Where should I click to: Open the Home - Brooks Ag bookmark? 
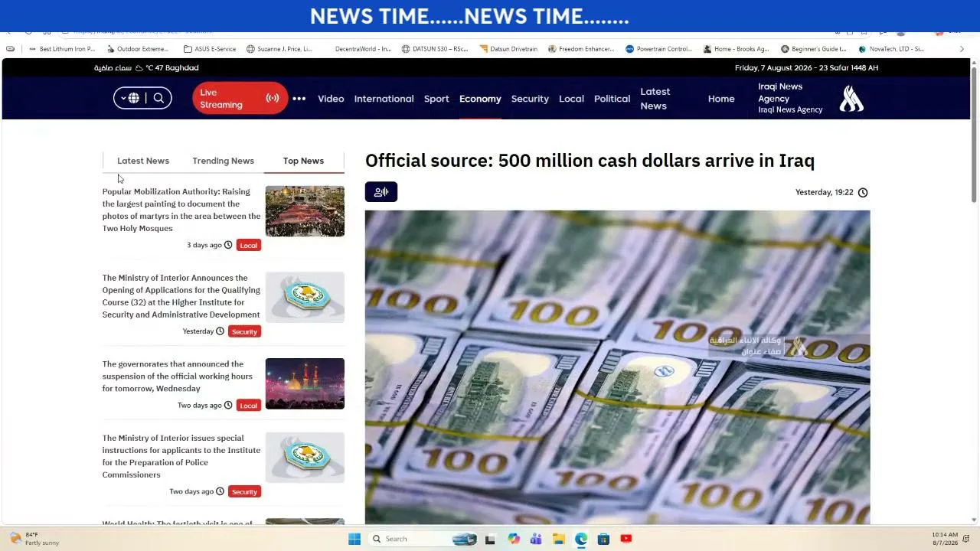pos(737,49)
